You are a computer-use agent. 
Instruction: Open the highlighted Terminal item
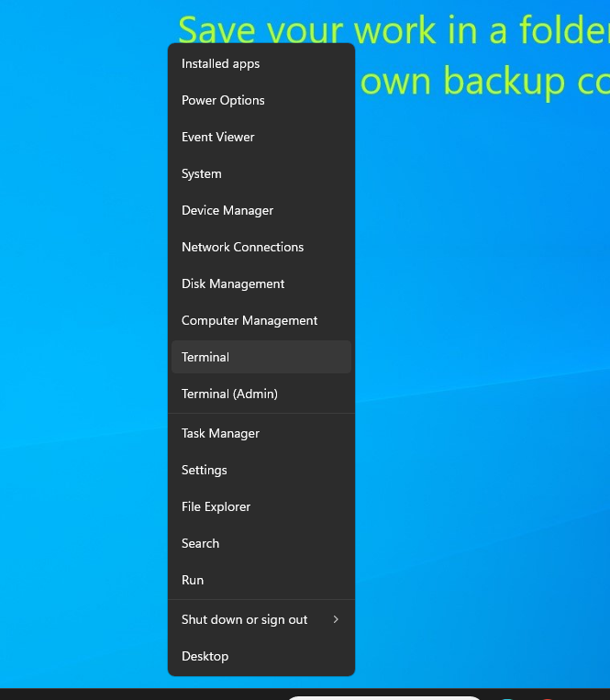coord(205,357)
